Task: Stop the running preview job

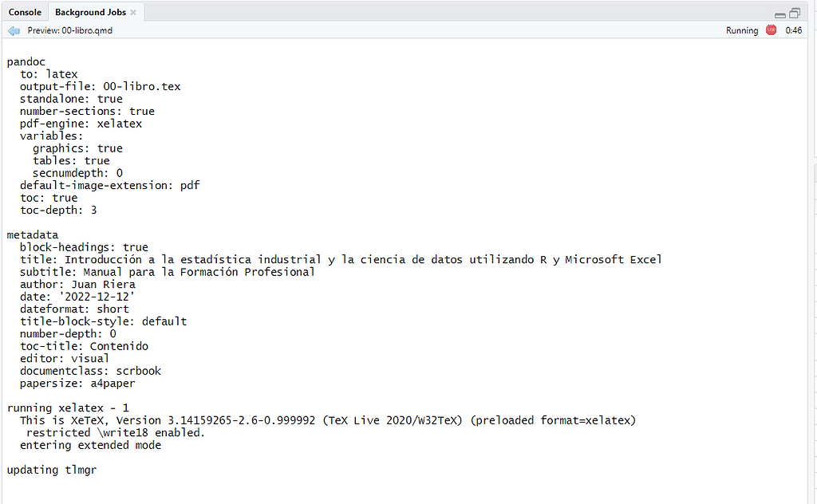Action: coord(772,30)
